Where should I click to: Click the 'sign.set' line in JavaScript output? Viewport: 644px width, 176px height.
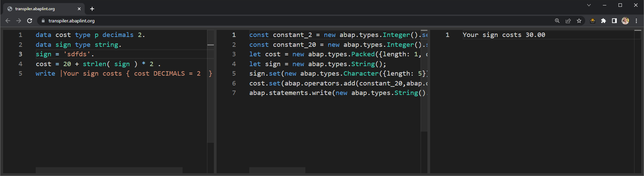pyautogui.click(x=338, y=74)
